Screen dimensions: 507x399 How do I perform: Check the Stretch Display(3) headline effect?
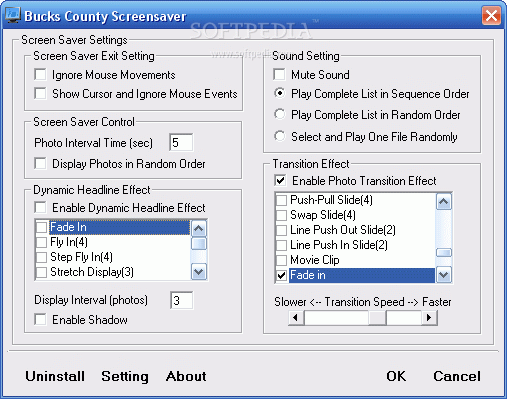coord(41,272)
